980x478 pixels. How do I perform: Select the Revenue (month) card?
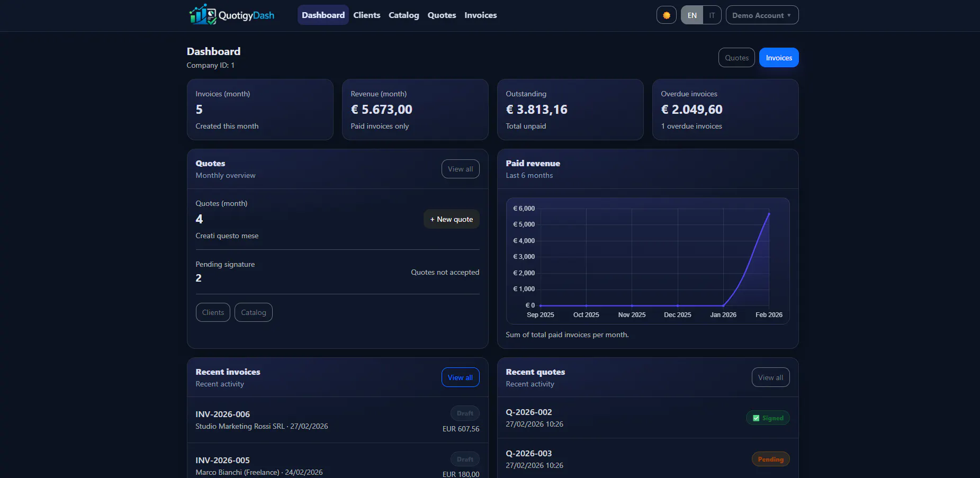pos(415,110)
